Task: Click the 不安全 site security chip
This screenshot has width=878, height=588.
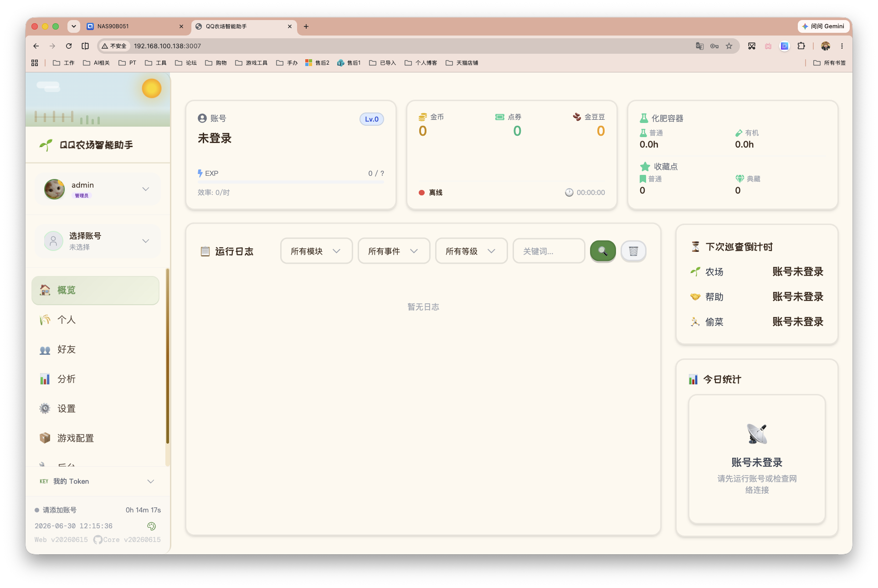Action: click(x=114, y=46)
